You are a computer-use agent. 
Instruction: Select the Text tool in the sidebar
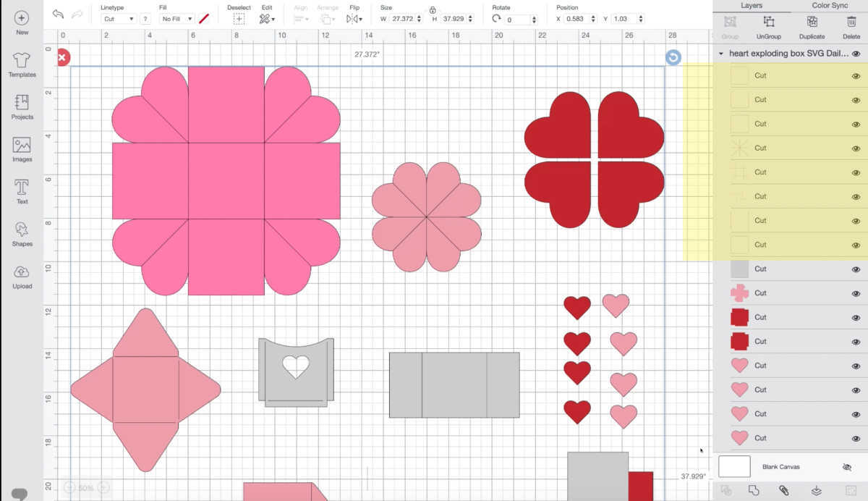(x=22, y=190)
